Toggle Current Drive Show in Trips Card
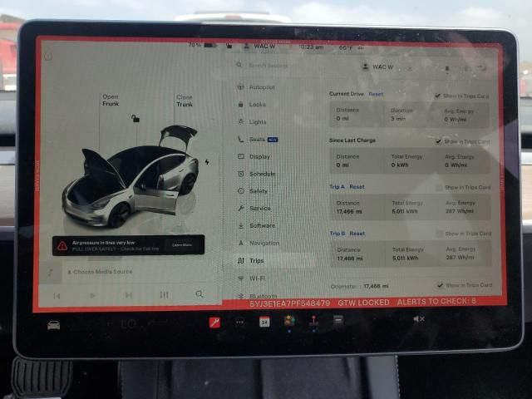532x399 pixels. pos(438,96)
